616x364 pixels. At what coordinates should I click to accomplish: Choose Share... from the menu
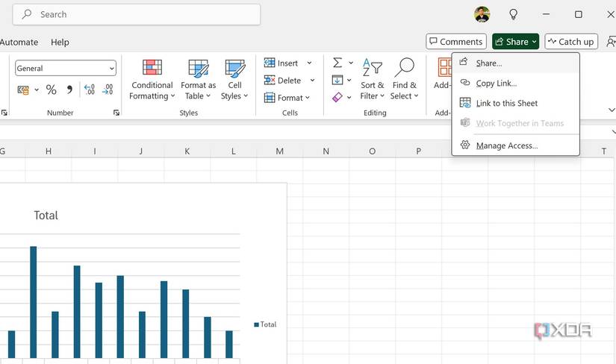point(515,63)
